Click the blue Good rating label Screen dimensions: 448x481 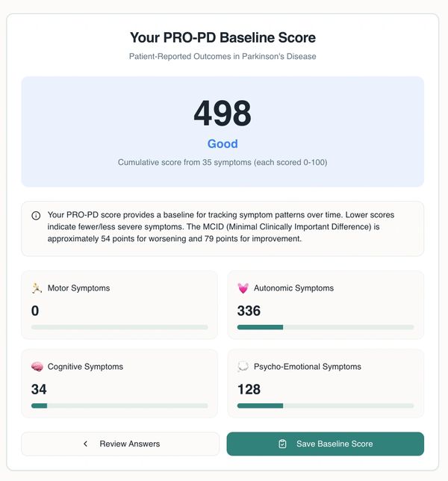[223, 143]
